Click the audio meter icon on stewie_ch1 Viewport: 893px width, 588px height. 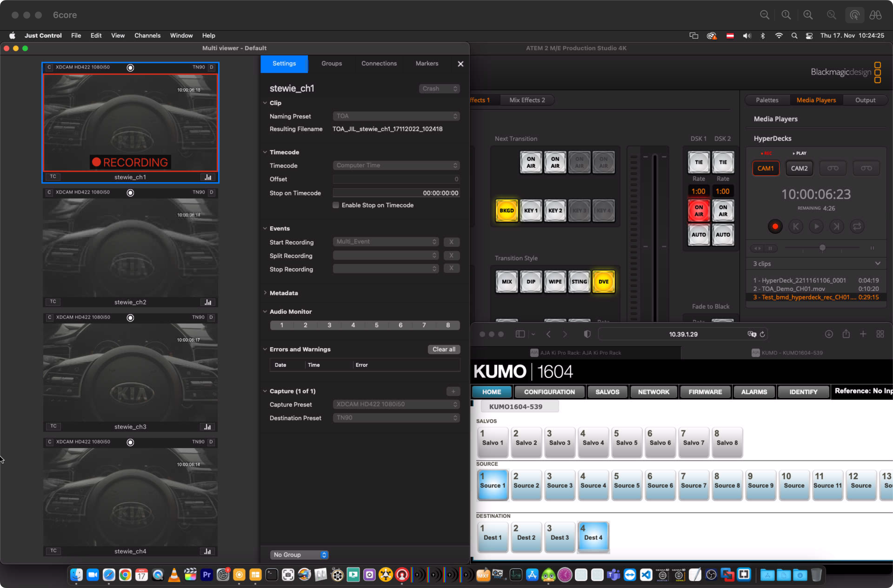point(208,177)
